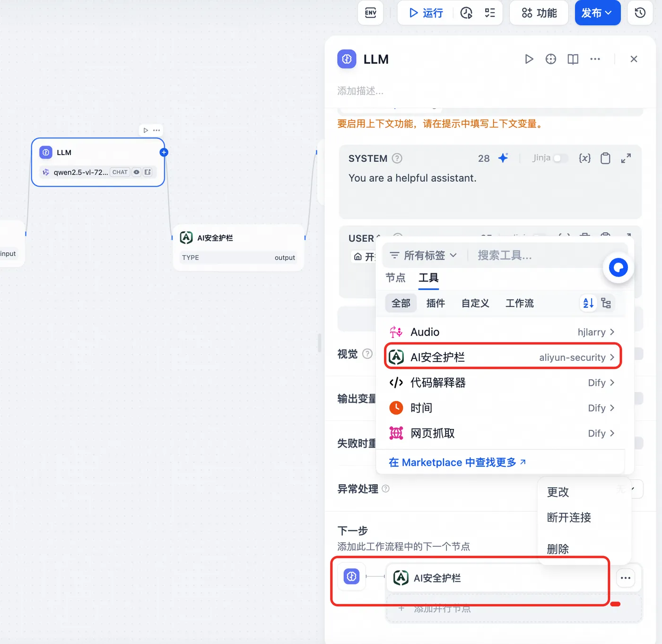Expand the 发布 publish dropdown

[598, 13]
